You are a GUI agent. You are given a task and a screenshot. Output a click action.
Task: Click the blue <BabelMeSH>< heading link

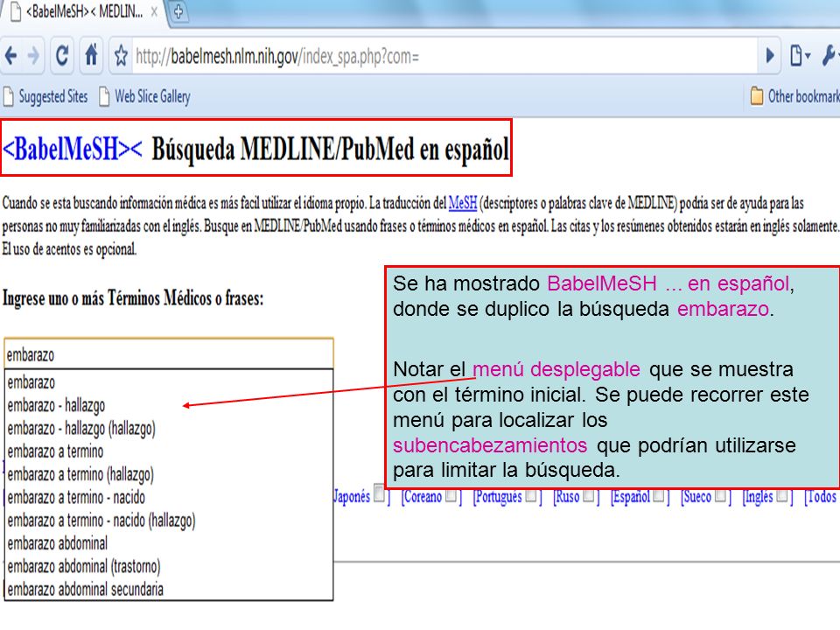pos(73,149)
